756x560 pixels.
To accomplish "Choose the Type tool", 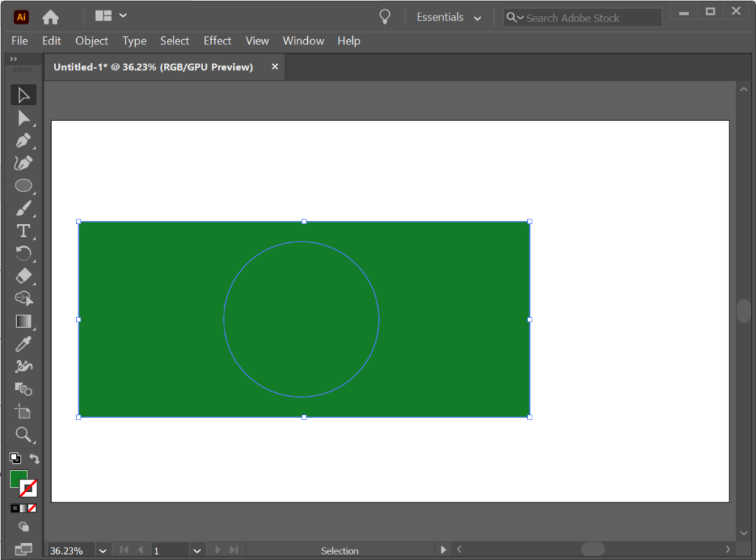I will point(23,231).
